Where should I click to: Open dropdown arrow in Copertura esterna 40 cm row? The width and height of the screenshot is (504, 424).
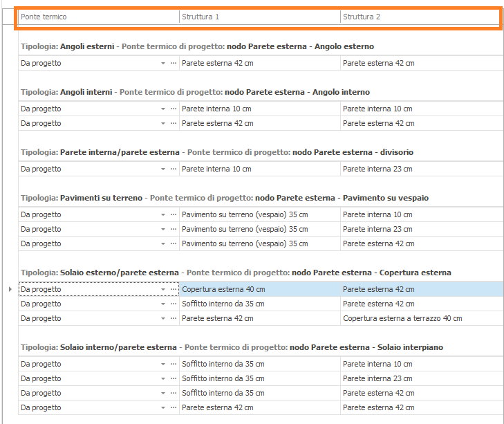click(163, 289)
